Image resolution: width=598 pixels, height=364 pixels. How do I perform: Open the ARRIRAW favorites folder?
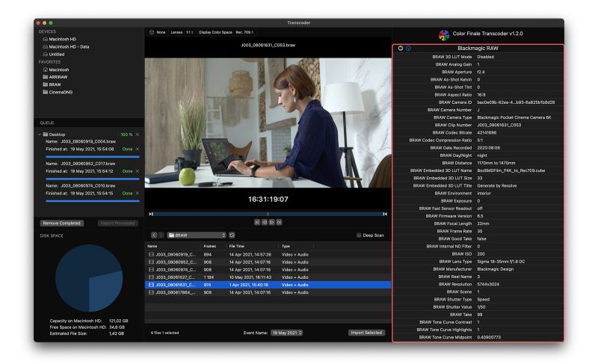(x=55, y=77)
